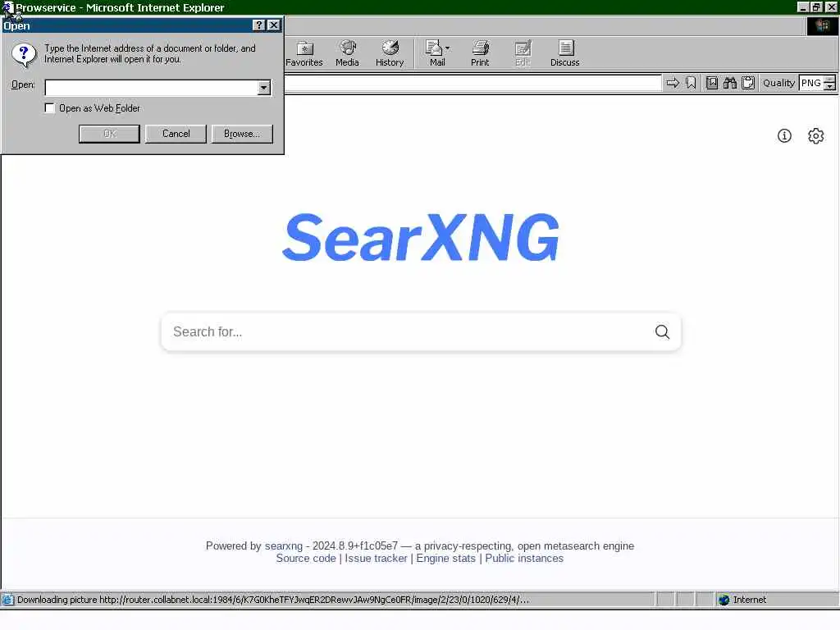The image size is (840, 630).
Task: Open the Favorites toolbar button
Action: point(304,53)
